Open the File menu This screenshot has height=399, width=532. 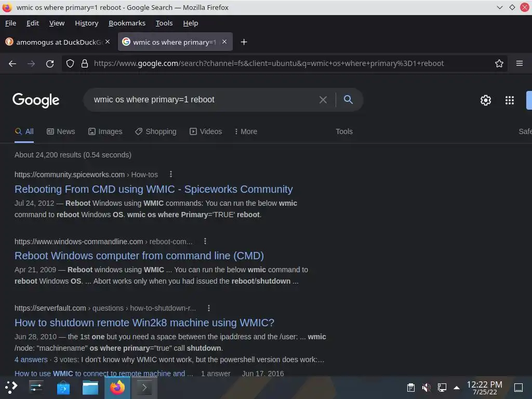point(10,23)
